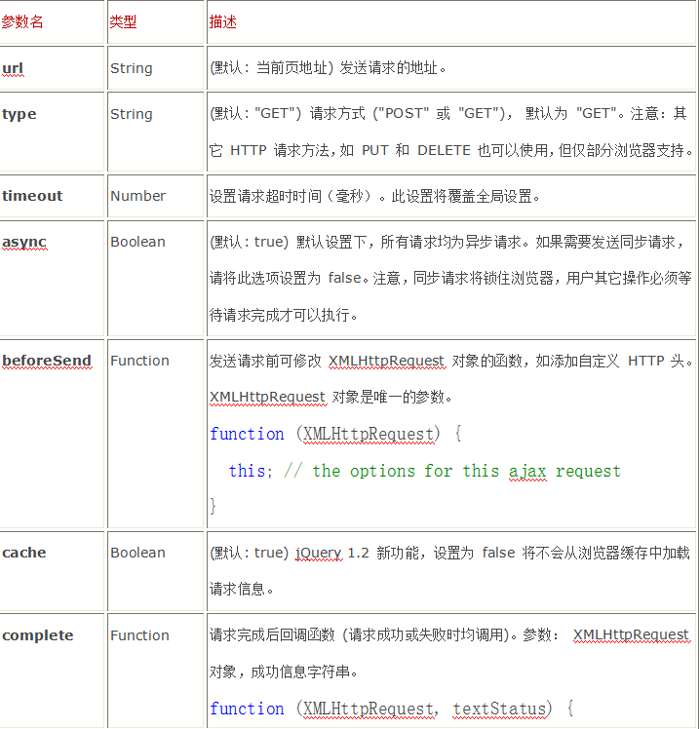Click the 描述 column header

pyautogui.click(x=223, y=21)
